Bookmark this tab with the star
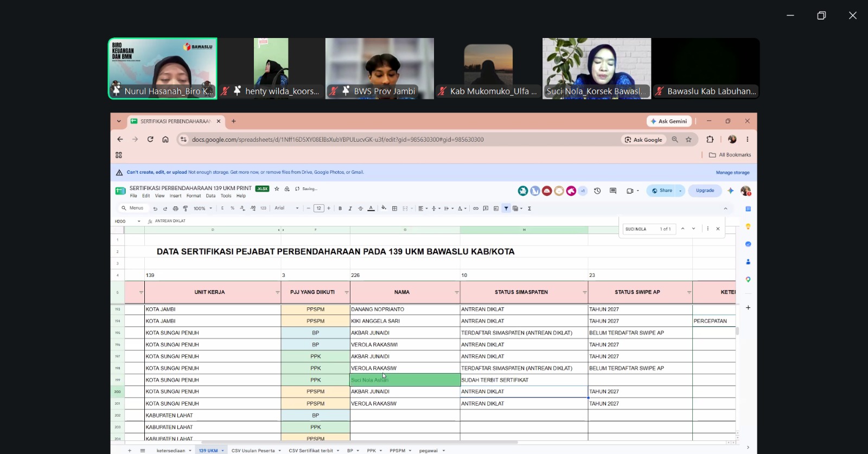868x454 pixels. [x=688, y=140]
